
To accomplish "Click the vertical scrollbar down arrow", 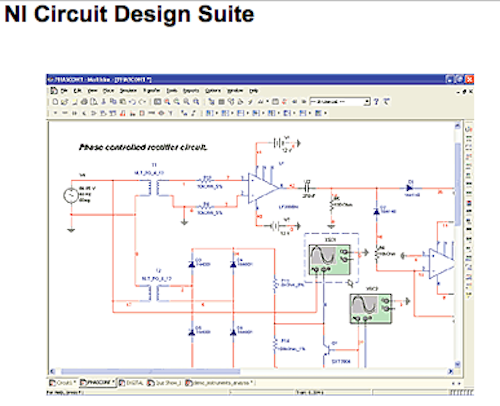I will pyautogui.click(x=458, y=364).
